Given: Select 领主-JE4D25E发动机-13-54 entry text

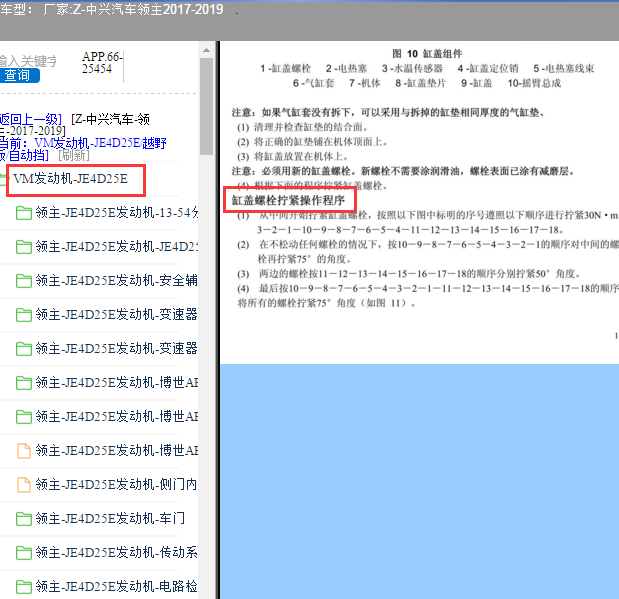Looking at the screenshot, I should pos(117,213).
